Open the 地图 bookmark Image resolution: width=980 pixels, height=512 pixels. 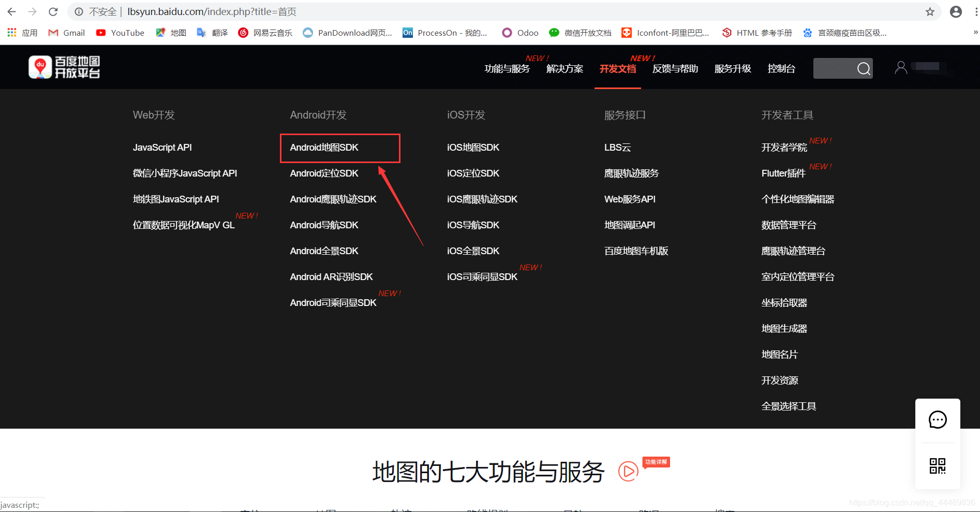(171, 33)
